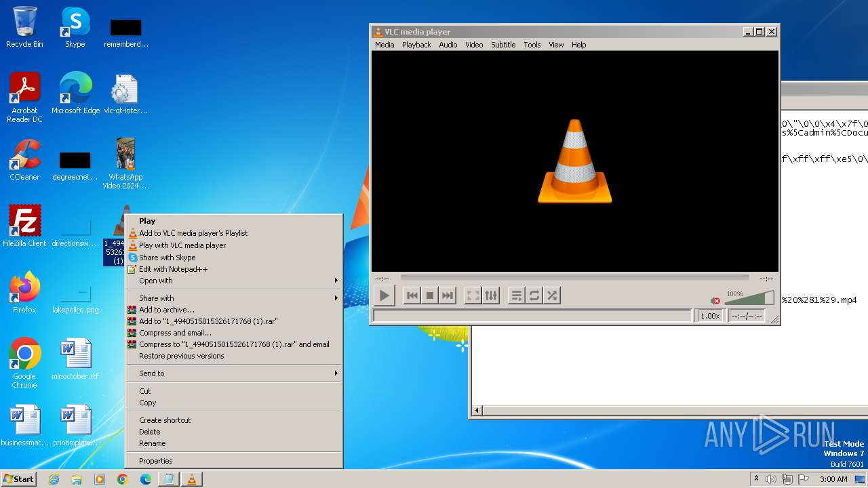The width and height of the screenshot is (868, 488).
Task: Choose Cut from the context menu
Action: point(234,391)
